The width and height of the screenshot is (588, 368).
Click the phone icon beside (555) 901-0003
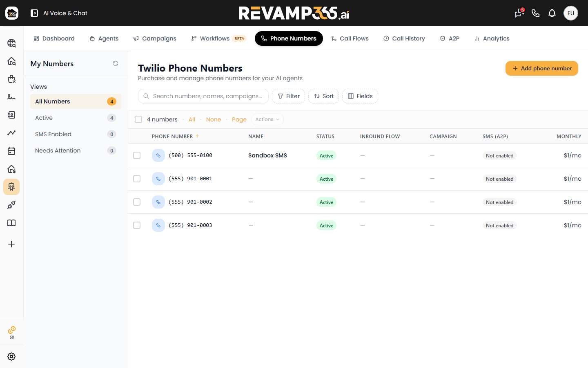pyautogui.click(x=158, y=225)
